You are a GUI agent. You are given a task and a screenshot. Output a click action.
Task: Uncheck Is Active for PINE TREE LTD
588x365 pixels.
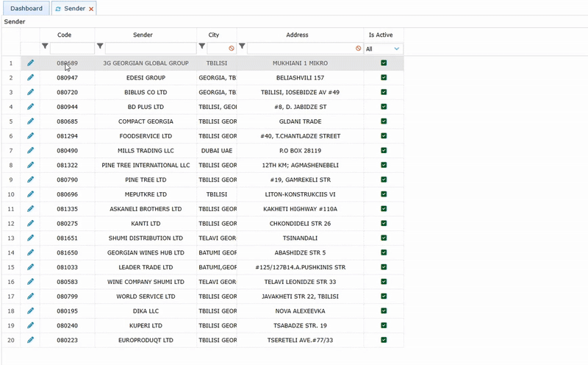tap(384, 180)
